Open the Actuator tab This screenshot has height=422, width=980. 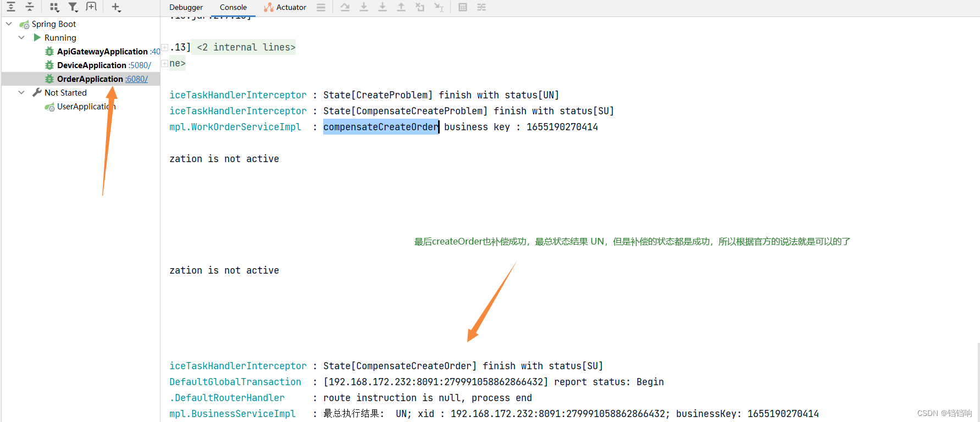click(285, 7)
